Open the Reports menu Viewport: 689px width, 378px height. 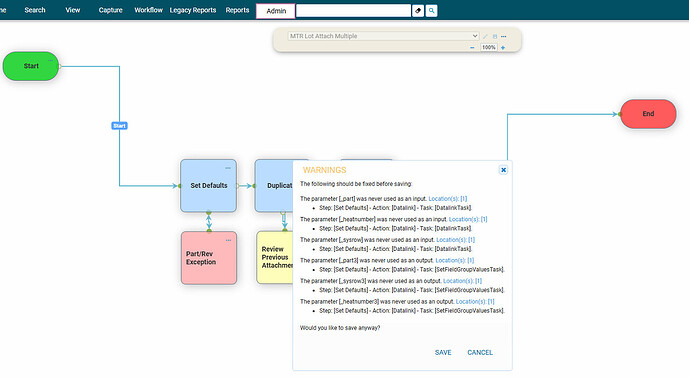(237, 10)
